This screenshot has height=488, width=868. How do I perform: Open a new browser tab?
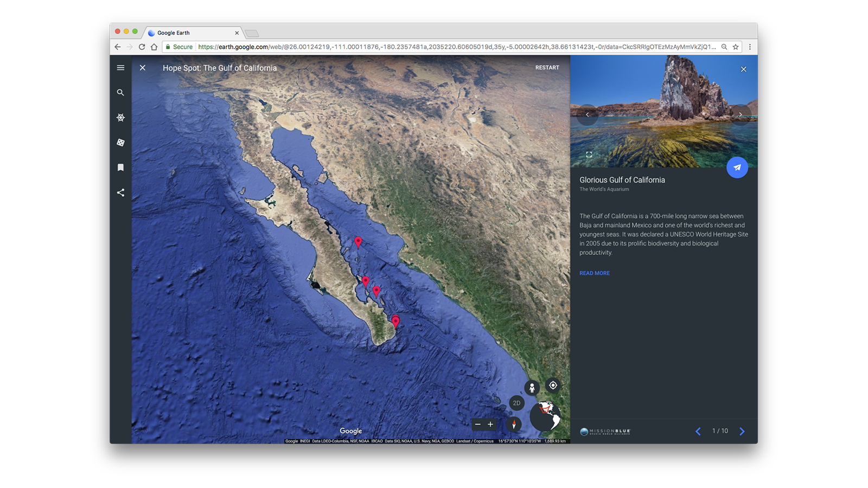click(x=252, y=34)
